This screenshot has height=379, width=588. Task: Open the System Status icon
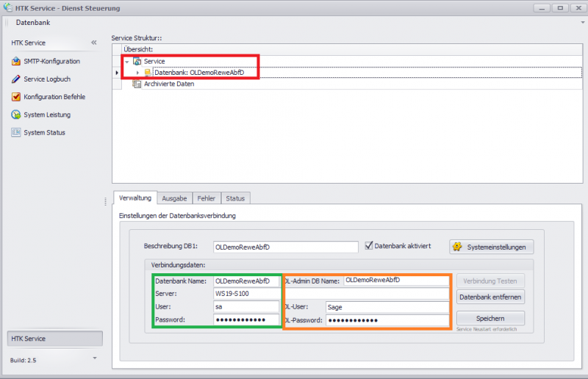16,132
